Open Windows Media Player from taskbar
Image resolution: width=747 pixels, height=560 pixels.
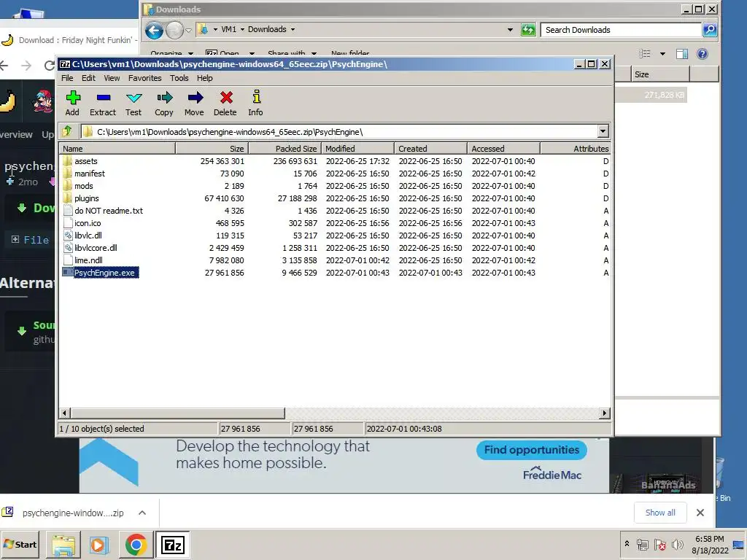click(x=98, y=545)
